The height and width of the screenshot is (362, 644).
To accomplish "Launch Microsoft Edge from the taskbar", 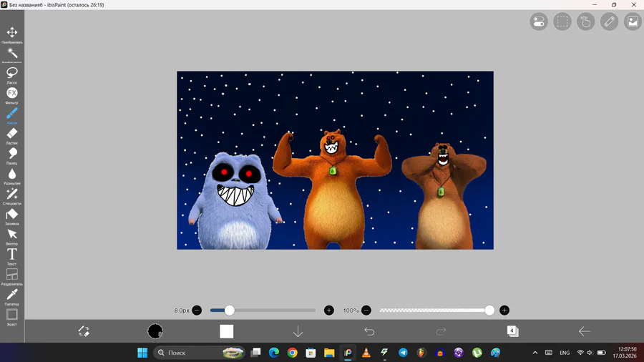I will pos(274,353).
